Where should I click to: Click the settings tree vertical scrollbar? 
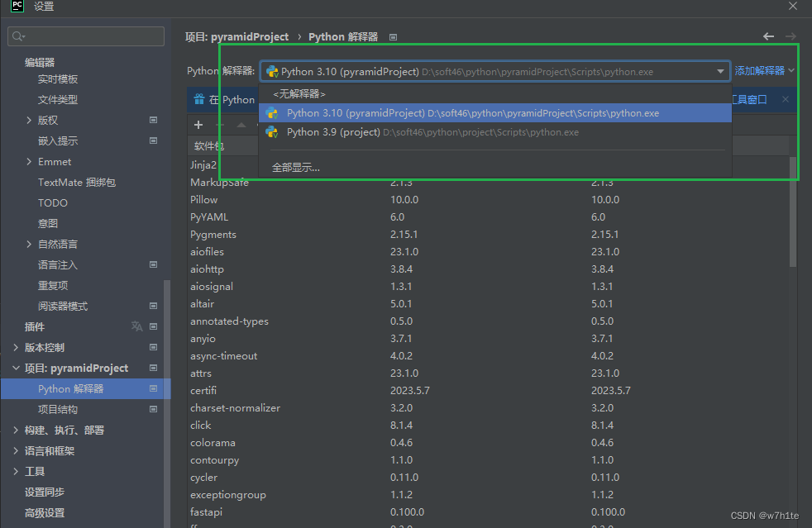167,404
